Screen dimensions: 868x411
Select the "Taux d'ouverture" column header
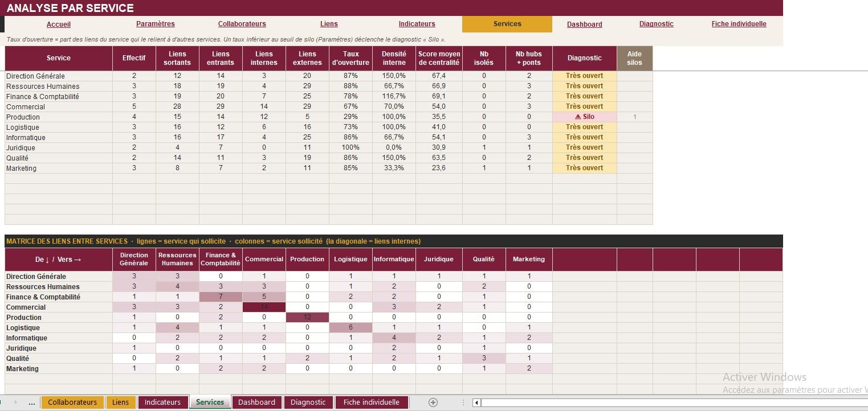[x=351, y=58]
